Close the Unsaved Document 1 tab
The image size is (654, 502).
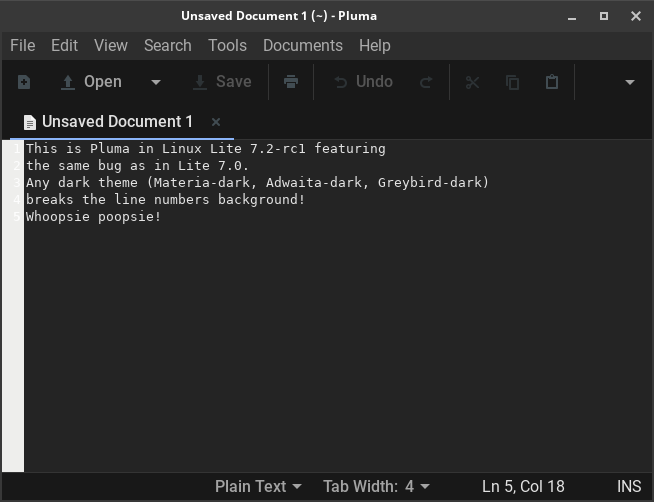[x=216, y=122]
